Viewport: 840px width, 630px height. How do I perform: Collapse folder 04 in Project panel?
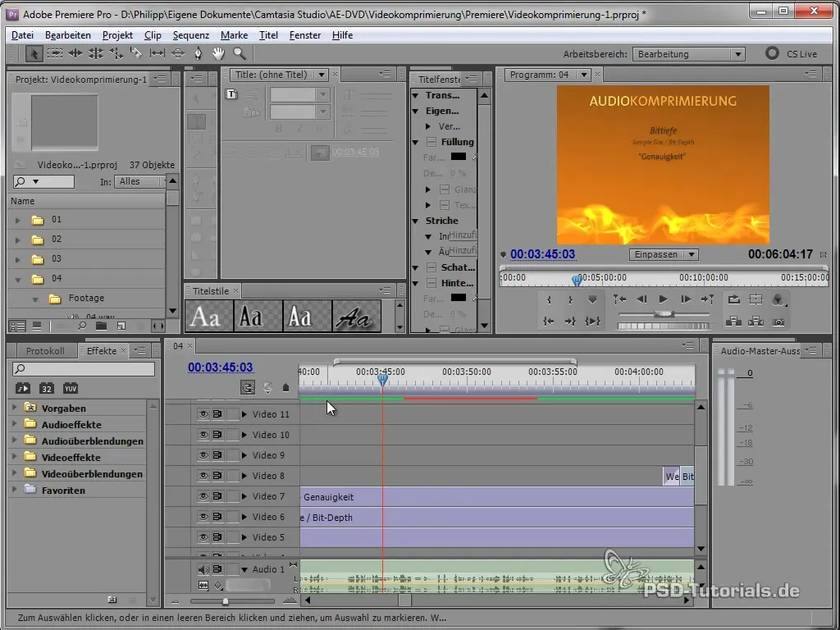pyautogui.click(x=18, y=279)
